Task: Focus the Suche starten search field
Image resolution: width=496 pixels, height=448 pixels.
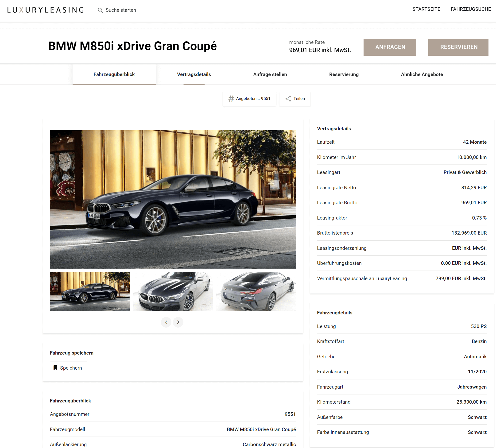Action: point(121,10)
